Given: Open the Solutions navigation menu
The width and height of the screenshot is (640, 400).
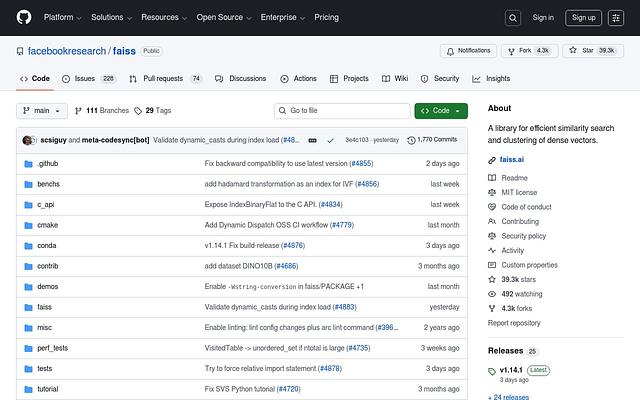Looking at the screenshot, I should click(111, 17).
